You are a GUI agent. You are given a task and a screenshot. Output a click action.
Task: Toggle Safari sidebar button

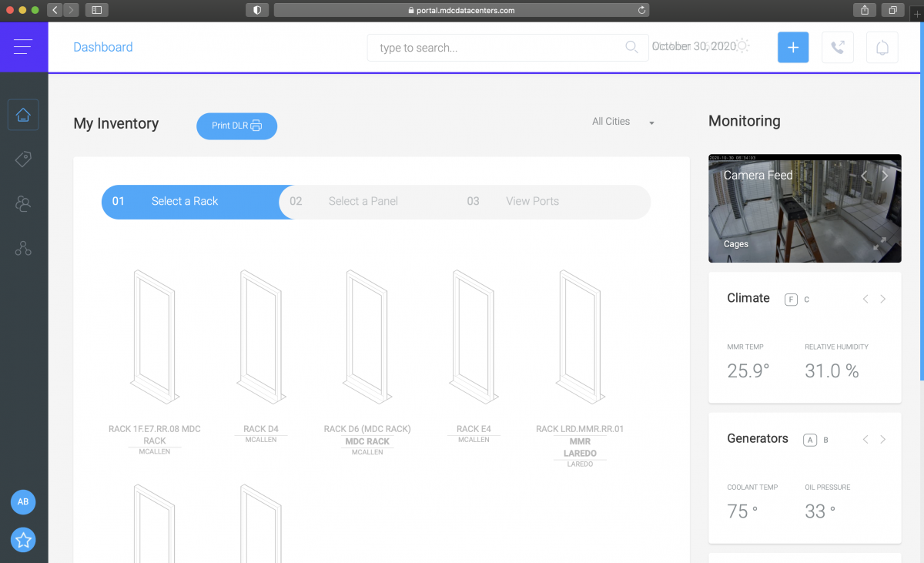click(x=97, y=10)
